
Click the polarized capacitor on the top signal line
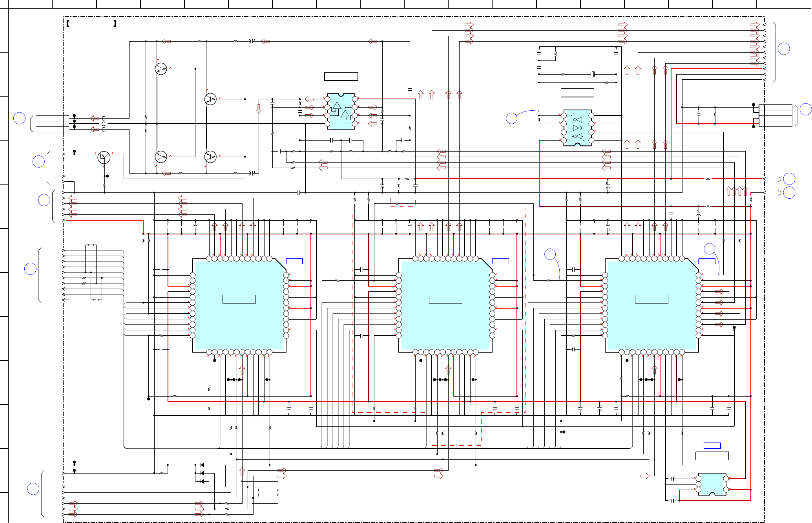click(x=252, y=41)
